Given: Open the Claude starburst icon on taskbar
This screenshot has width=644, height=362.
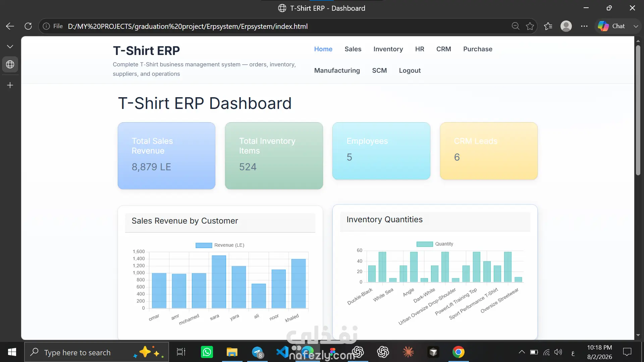Looking at the screenshot, I should 408,352.
